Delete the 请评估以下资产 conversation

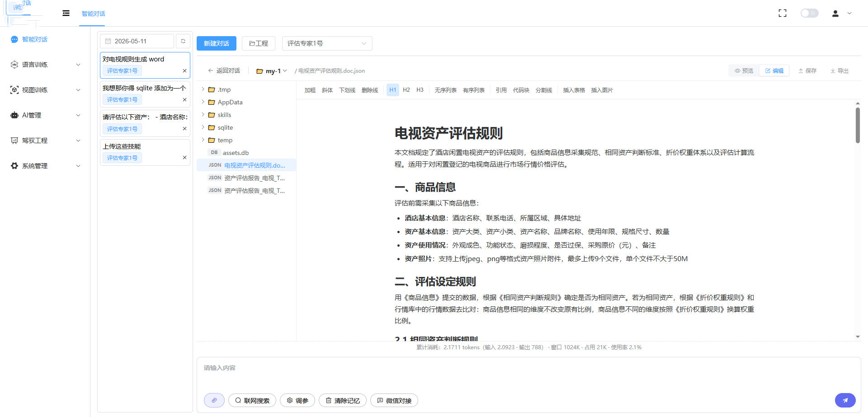point(184,129)
